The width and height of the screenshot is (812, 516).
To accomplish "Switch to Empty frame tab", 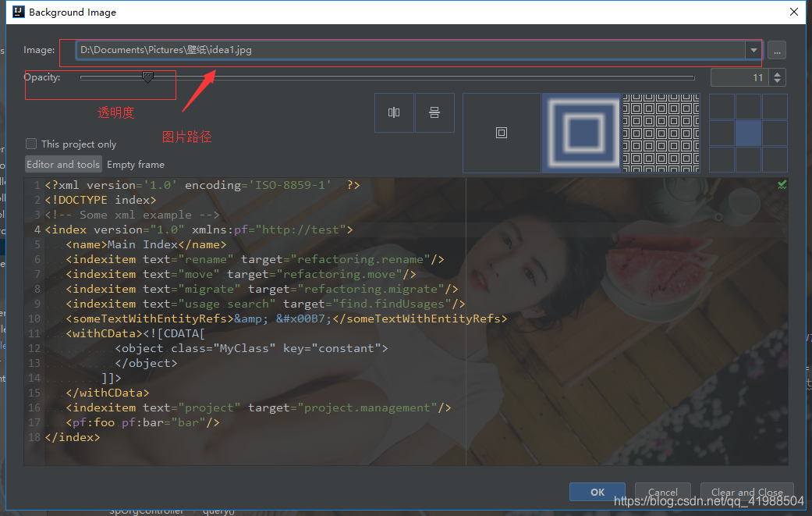I will click(136, 164).
